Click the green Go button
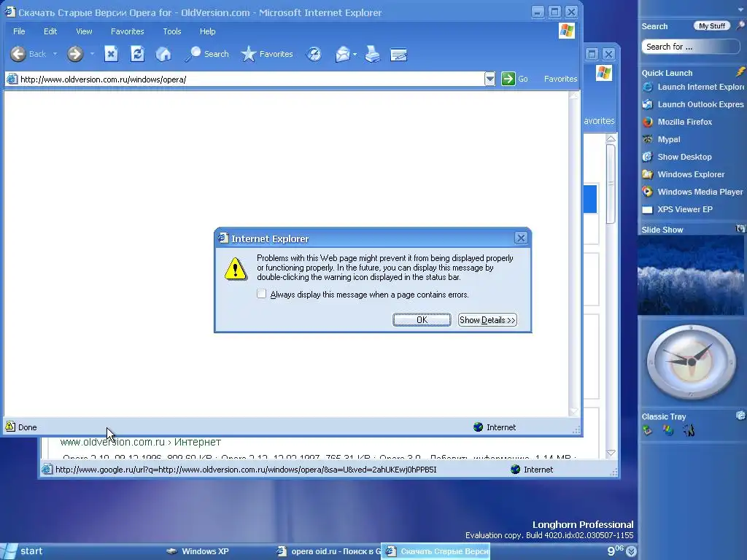747x560 pixels. (x=508, y=79)
